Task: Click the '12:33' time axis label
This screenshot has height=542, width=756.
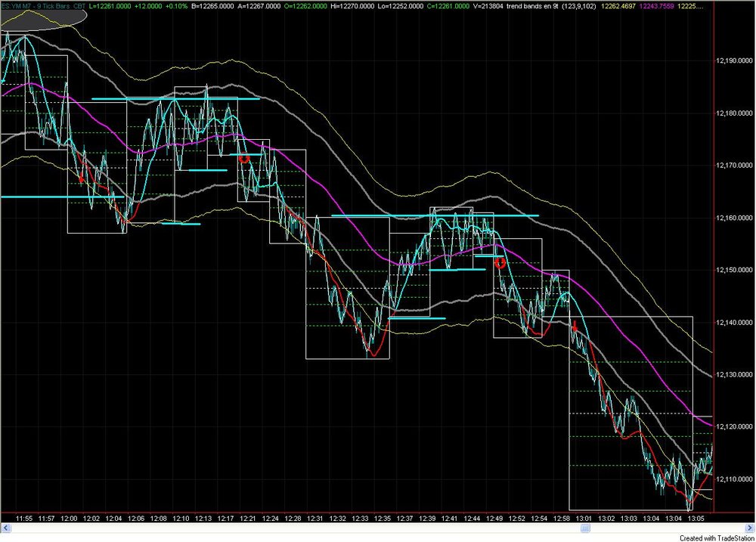Action: pyautogui.click(x=360, y=519)
